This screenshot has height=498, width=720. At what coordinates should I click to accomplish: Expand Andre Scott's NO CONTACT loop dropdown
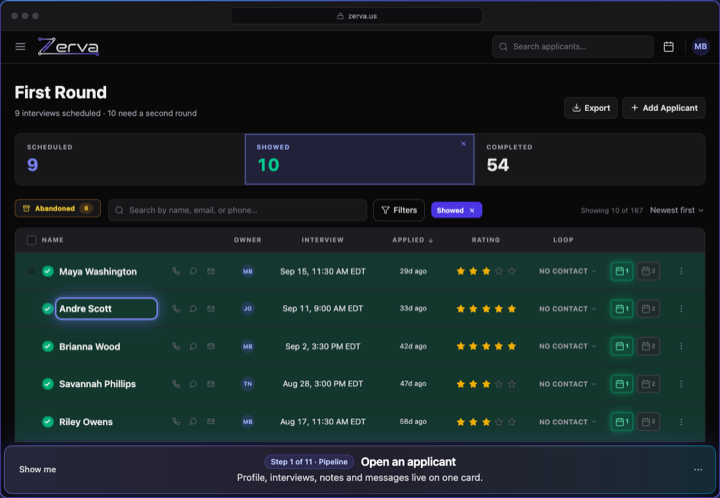(568, 308)
